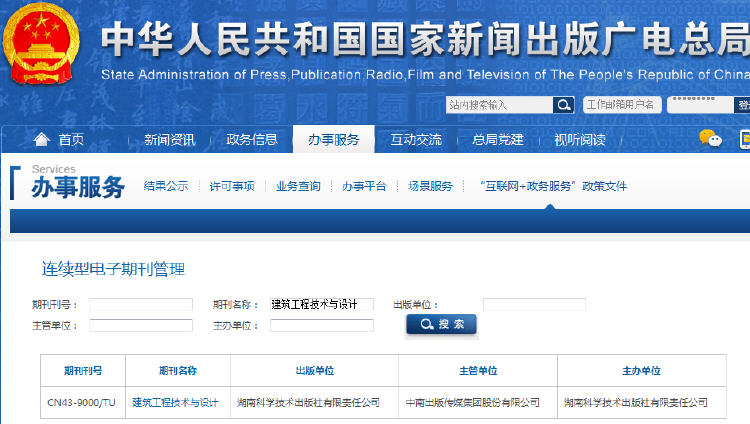The width and height of the screenshot is (750, 424).
Task: Click the site search magnifier icon
Action: tap(563, 105)
